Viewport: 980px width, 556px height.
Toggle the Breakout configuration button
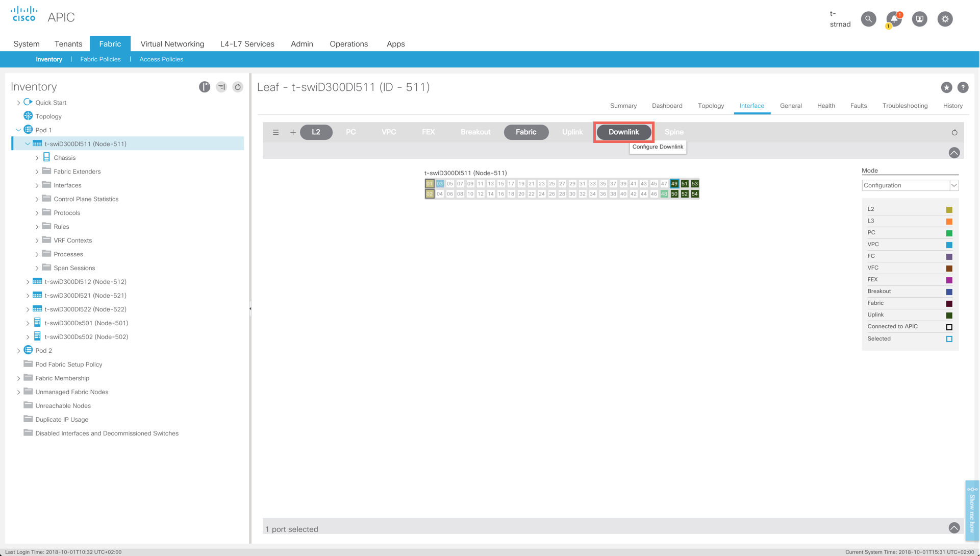coord(475,132)
